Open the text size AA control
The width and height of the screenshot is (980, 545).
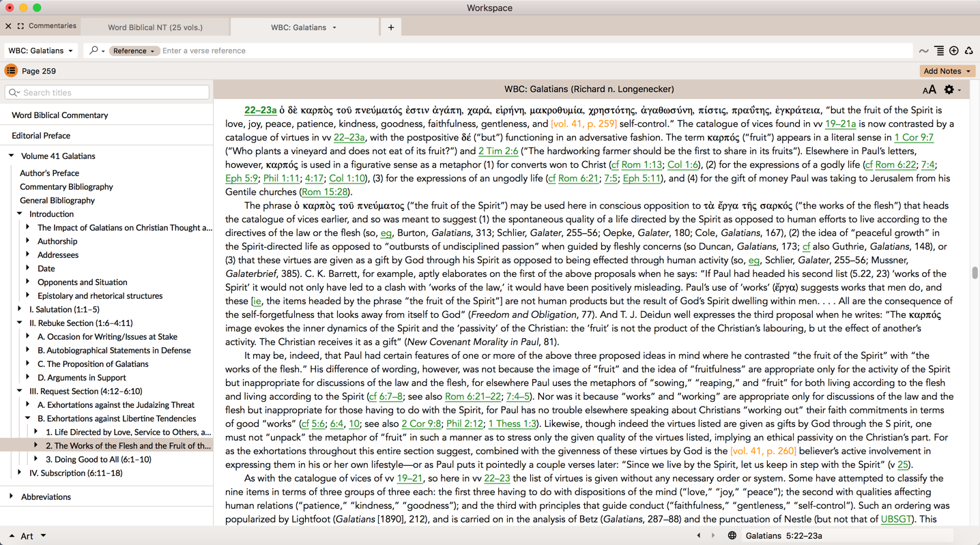tap(929, 89)
